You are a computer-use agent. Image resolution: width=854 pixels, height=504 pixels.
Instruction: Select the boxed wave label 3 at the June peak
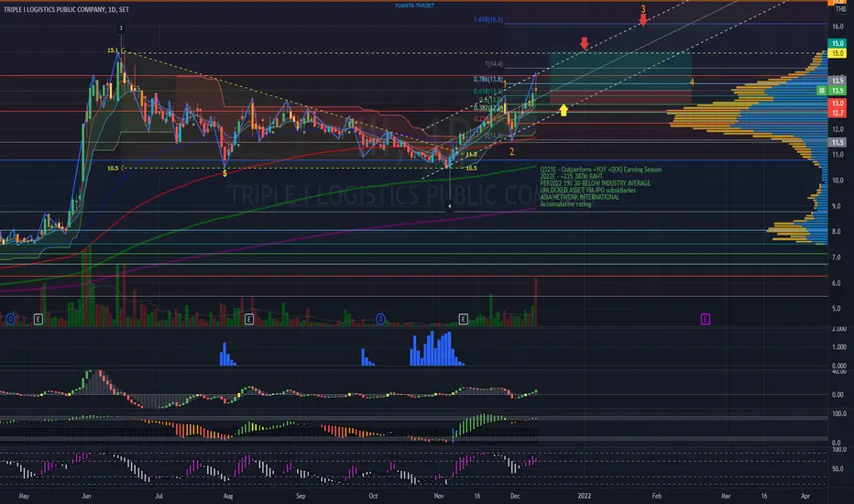(x=121, y=28)
